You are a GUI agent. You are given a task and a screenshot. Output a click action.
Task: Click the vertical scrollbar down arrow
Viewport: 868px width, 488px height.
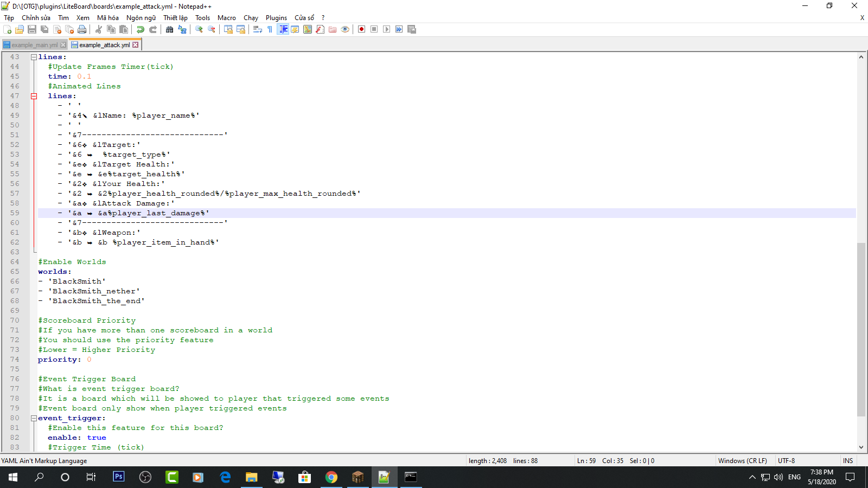[861, 447]
